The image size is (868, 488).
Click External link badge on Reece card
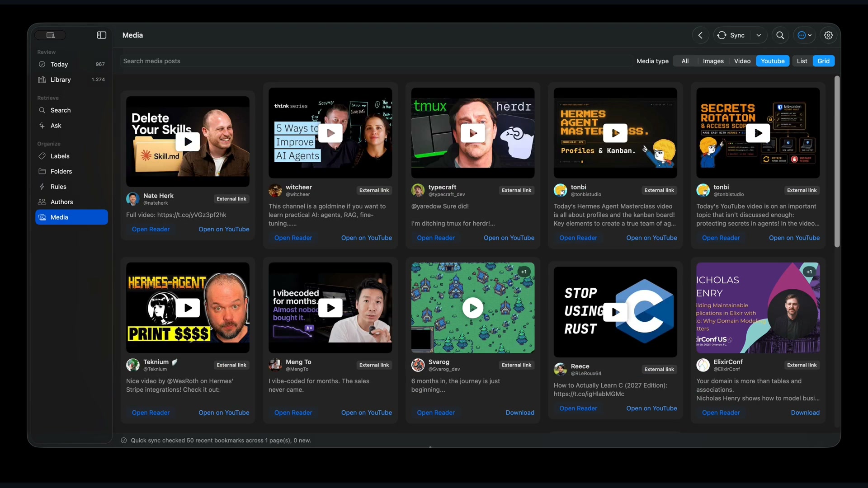coord(659,370)
